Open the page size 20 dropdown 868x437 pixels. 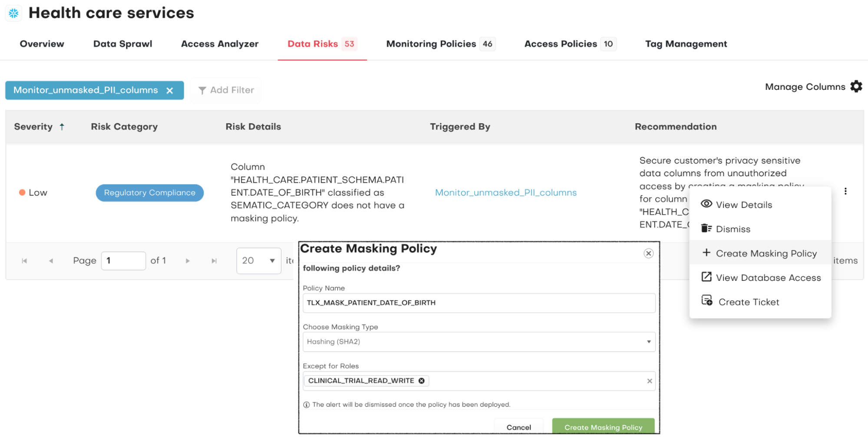tap(259, 261)
